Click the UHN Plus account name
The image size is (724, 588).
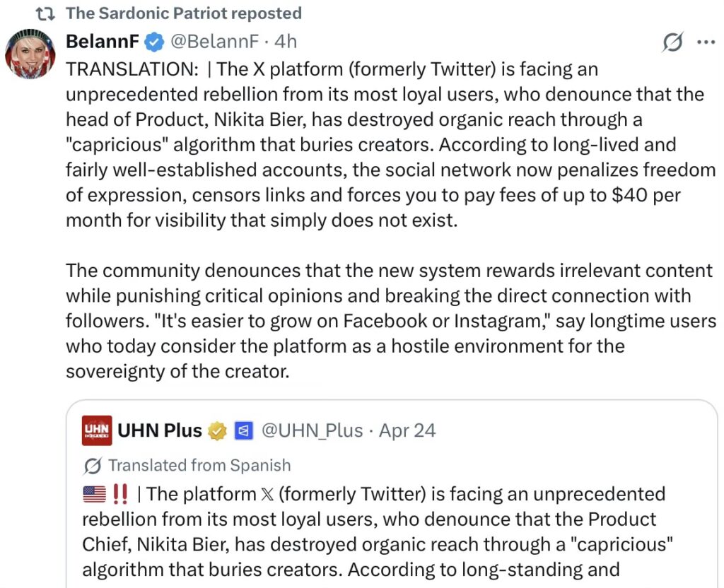coord(160,430)
